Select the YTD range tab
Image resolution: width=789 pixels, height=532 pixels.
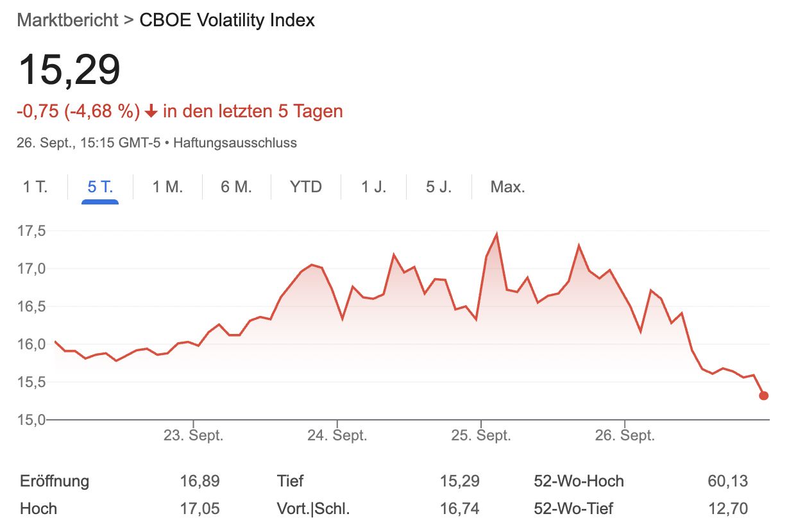point(305,187)
